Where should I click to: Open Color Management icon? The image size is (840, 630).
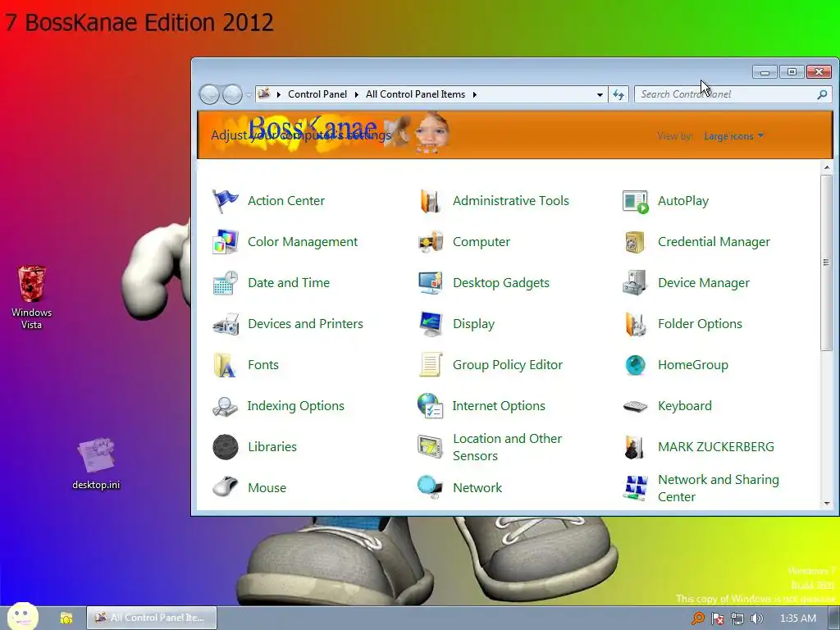pyautogui.click(x=225, y=242)
